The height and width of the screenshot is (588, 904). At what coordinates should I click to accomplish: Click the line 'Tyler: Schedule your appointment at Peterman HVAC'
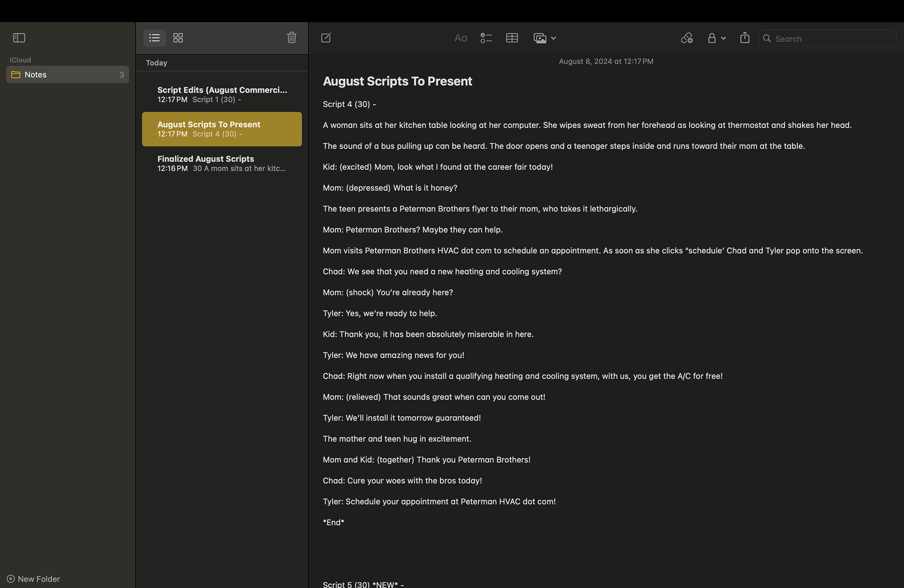tap(439, 501)
